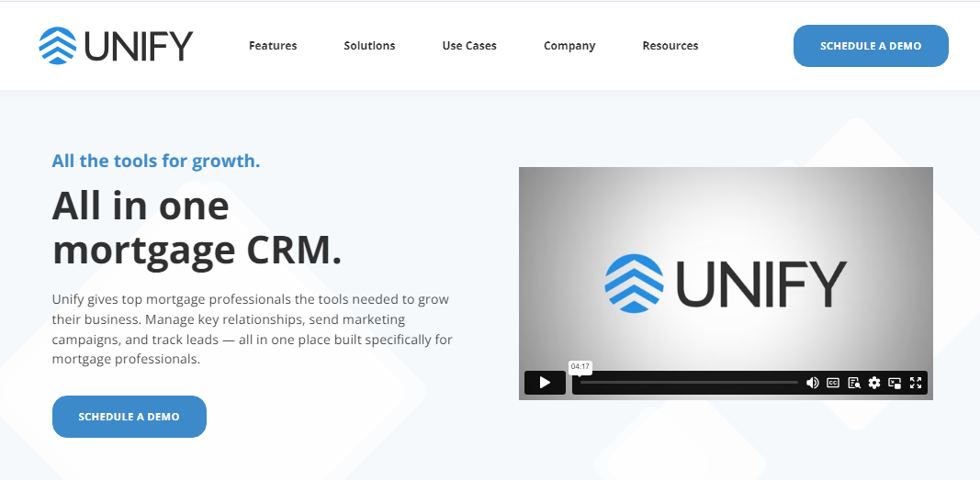Click the 04:17 video time tooltip
The width and height of the screenshot is (980, 480).
point(580,367)
